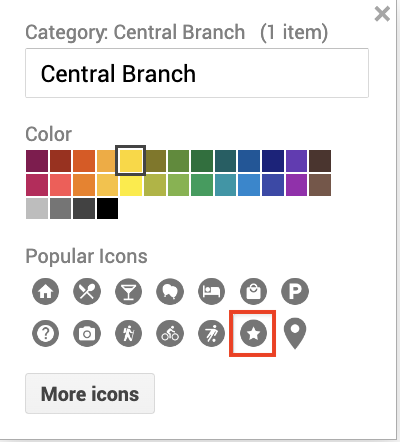Select the brown swatch in first row
Viewport: 400px width, 442px height.
coord(320,161)
